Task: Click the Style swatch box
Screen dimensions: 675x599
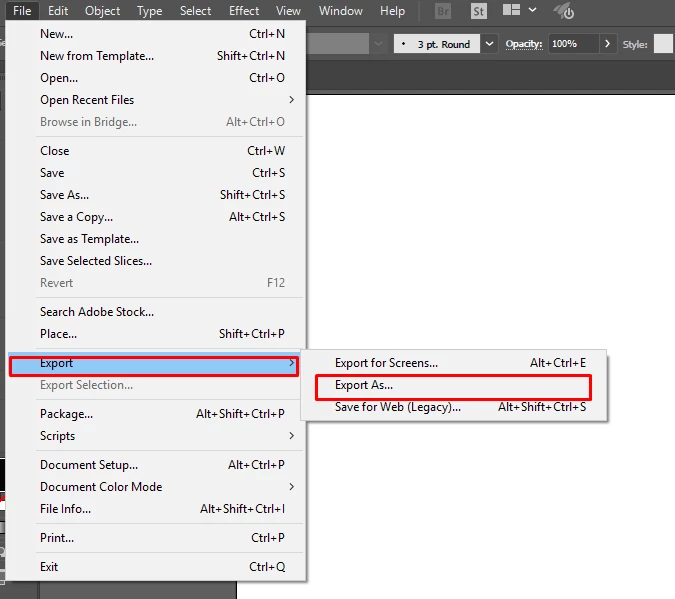Action: (x=663, y=44)
